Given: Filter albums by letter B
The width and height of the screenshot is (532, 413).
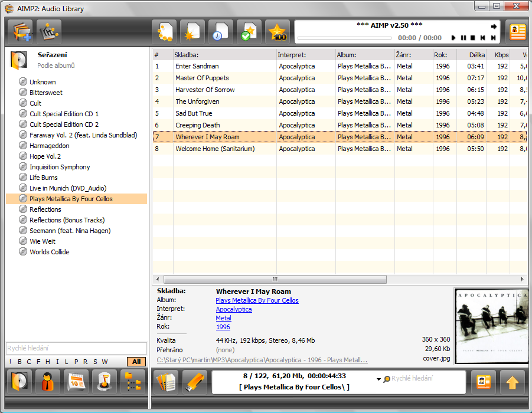Looking at the screenshot, I should 19,362.
